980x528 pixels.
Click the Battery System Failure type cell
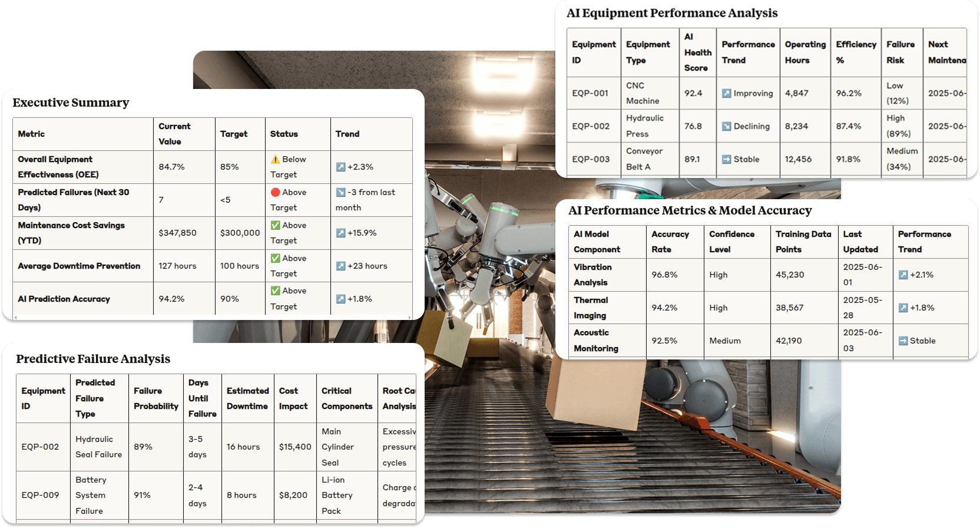coord(91,495)
